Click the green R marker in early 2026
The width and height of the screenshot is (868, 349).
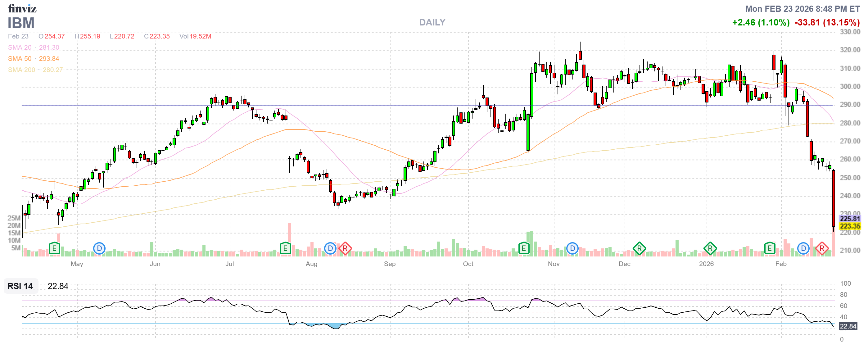[x=710, y=249]
